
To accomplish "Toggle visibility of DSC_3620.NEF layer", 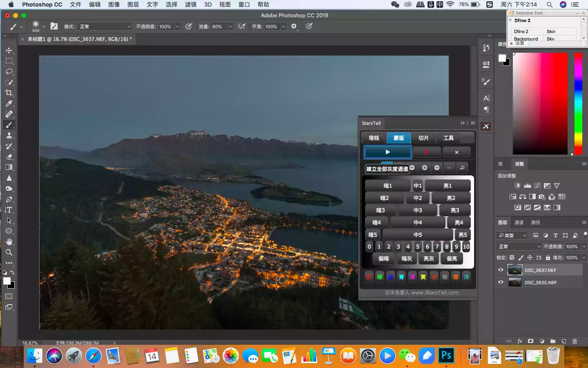I will [501, 282].
